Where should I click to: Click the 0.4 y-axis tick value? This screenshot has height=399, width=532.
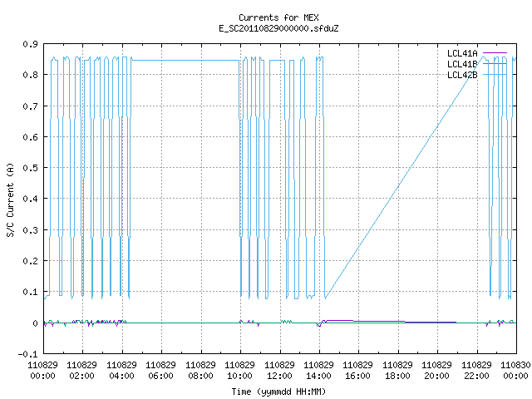coord(30,199)
